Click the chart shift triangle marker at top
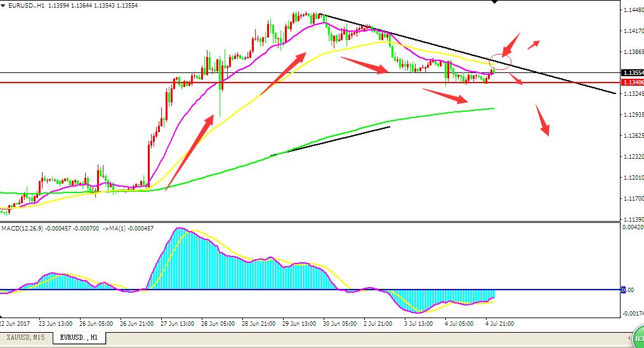 496,3
